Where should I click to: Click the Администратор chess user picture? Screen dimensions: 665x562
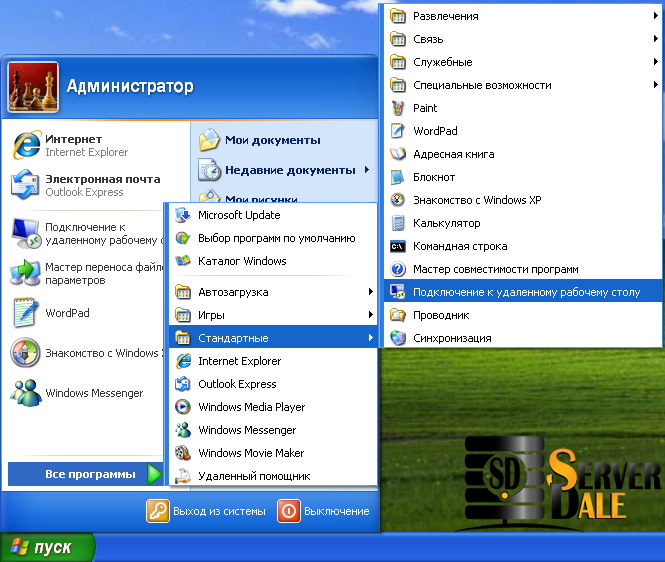[33, 87]
